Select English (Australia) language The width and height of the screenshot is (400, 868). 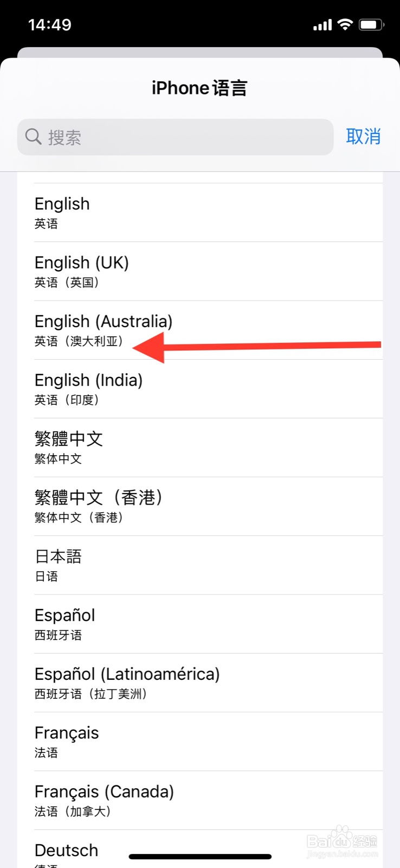[x=199, y=330]
